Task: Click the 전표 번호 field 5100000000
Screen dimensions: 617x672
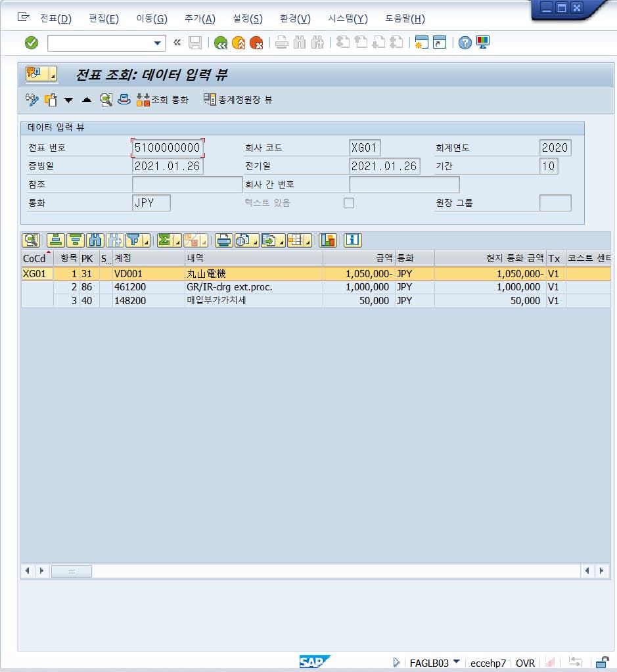Action: [168, 148]
